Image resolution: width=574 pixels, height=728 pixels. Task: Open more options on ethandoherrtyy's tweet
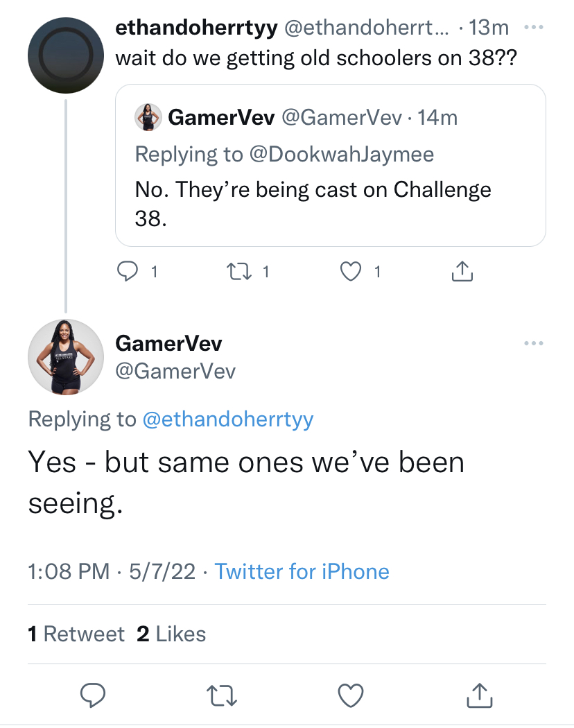534,28
